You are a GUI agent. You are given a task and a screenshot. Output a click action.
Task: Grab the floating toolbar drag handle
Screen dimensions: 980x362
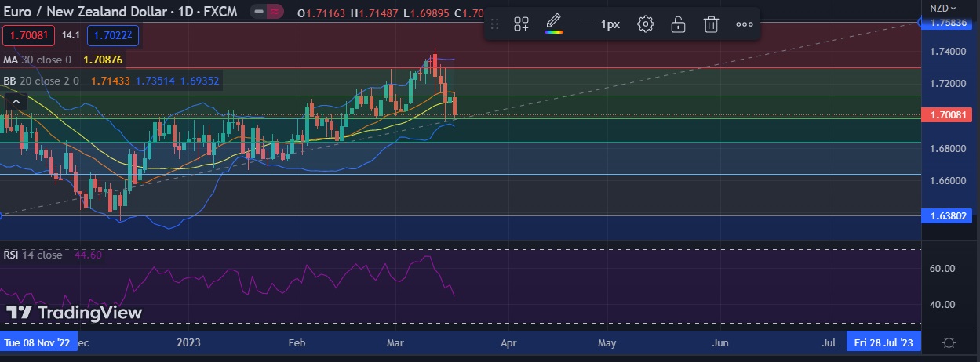click(495, 24)
